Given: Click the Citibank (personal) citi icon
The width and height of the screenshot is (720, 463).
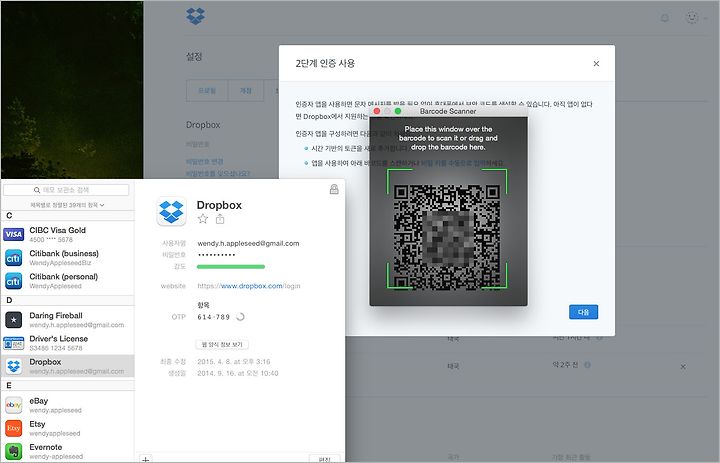Looking at the screenshot, I should 13,281.
